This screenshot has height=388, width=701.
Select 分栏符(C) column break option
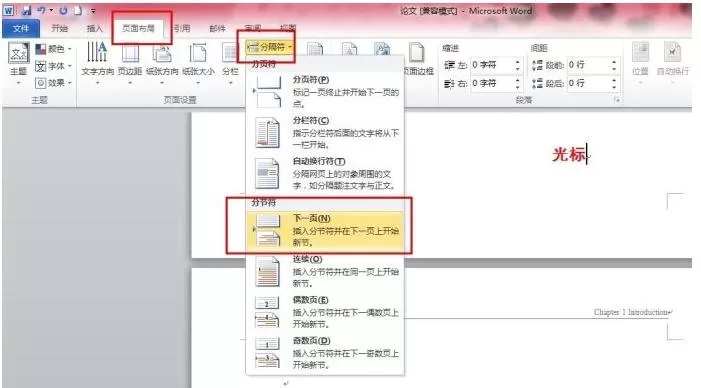tap(325, 133)
